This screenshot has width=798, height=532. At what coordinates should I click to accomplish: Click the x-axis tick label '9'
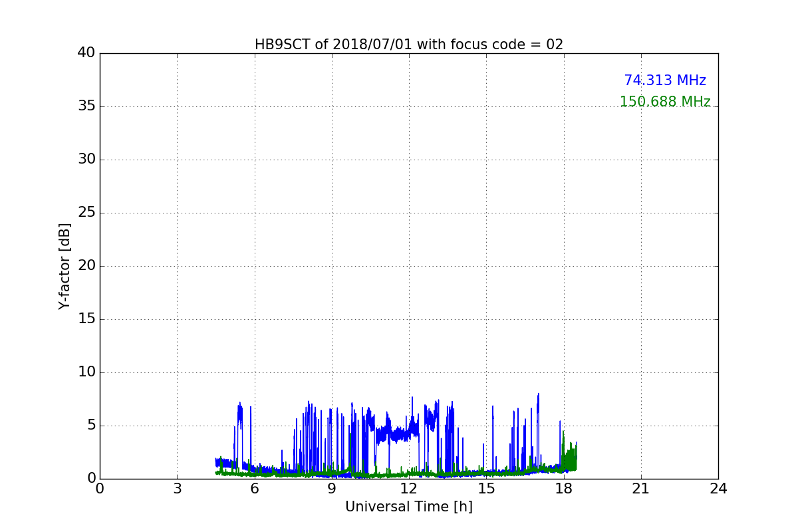[x=332, y=489]
